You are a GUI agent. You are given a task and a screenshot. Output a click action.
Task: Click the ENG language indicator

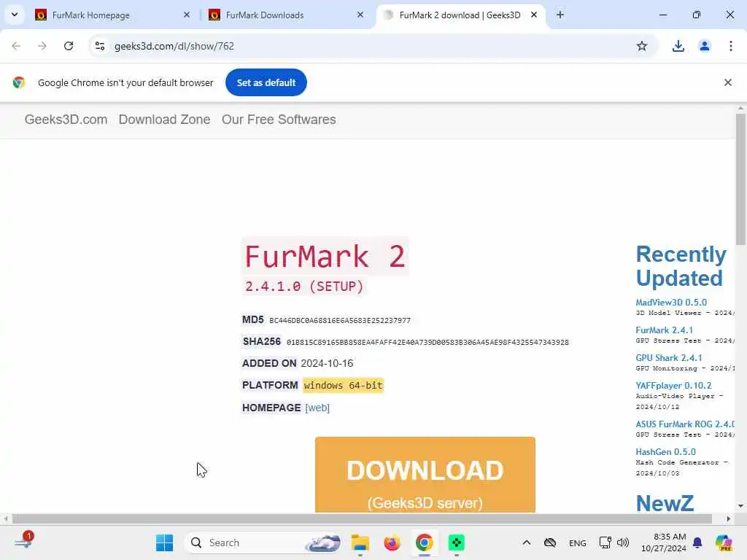coord(578,542)
